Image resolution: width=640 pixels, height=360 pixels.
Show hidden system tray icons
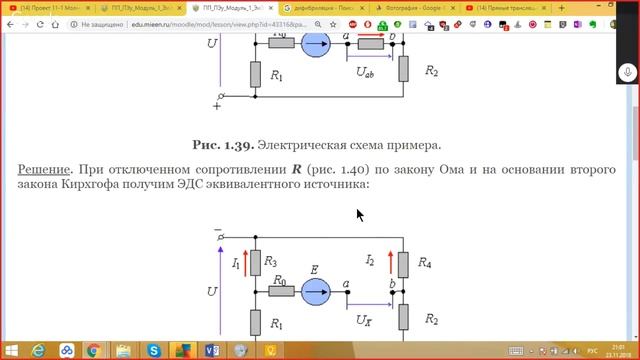point(531,351)
